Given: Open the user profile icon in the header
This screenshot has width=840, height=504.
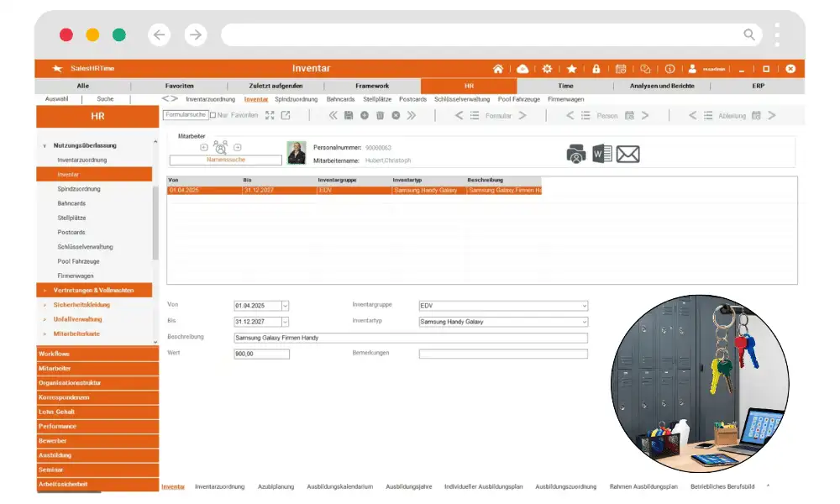Looking at the screenshot, I should click(692, 69).
